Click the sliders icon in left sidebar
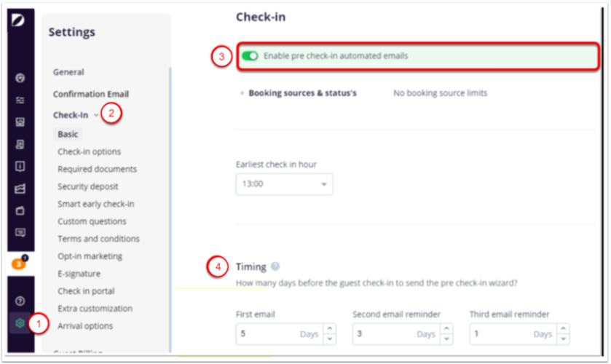Screen dimensions: 611x364 coord(20,100)
